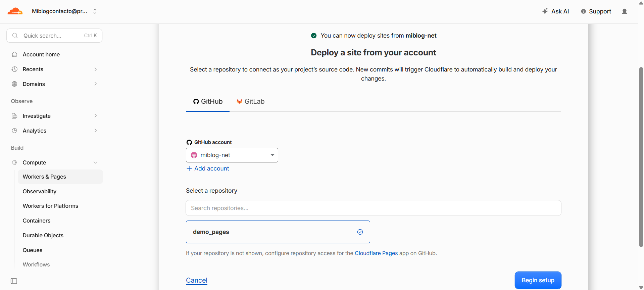Focus the Quick search field
Screen dimensions: 644x290
pyautogui.click(x=54, y=36)
